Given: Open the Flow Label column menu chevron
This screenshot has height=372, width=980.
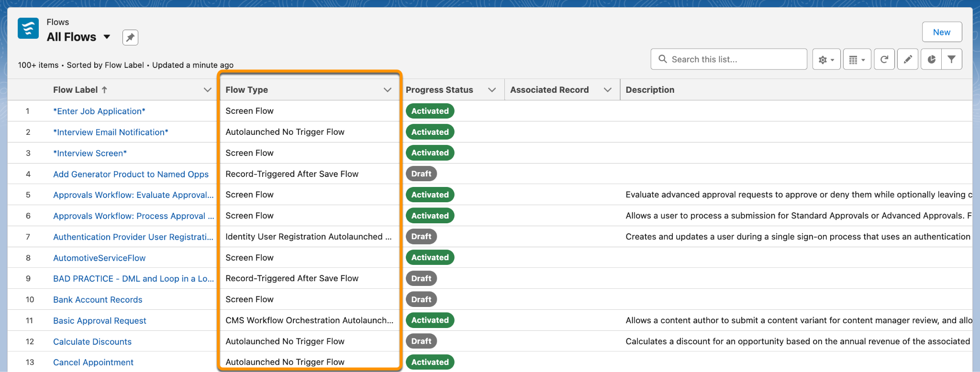Looking at the screenshot, I should click(208, 90).
